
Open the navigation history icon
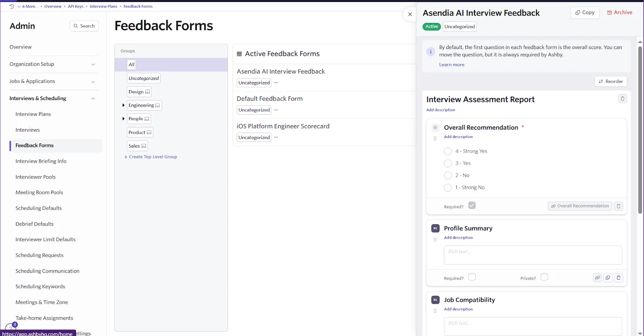[12, 6]
